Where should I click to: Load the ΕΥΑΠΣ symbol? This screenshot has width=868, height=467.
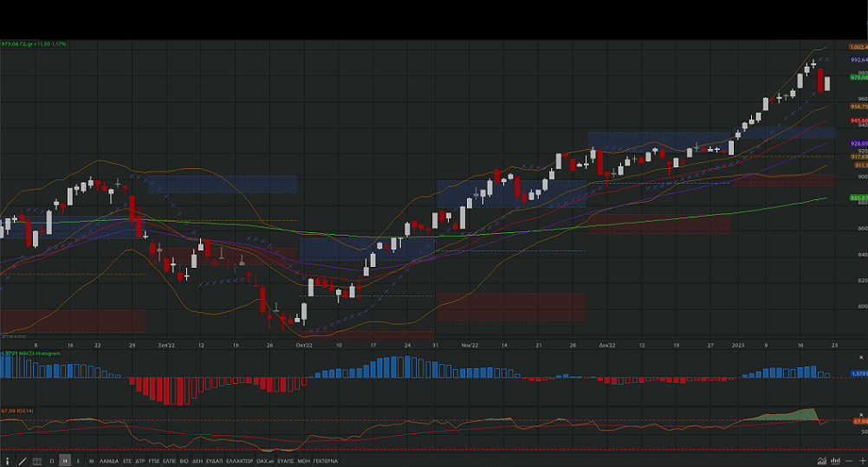(286, 461)
